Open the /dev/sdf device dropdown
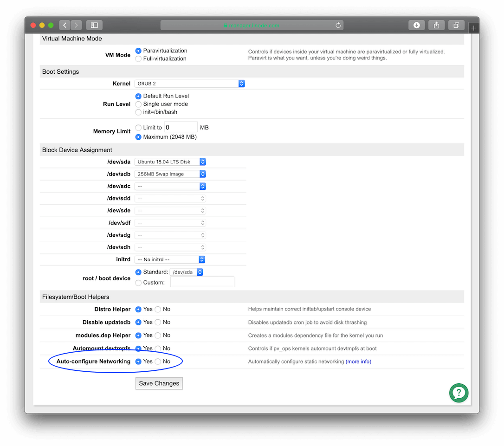504x446 pixels. (x=170, y=223)
